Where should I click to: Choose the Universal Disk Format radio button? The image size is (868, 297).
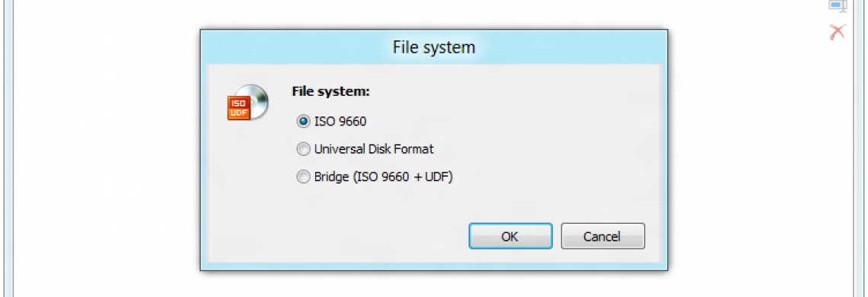(303, 149)
